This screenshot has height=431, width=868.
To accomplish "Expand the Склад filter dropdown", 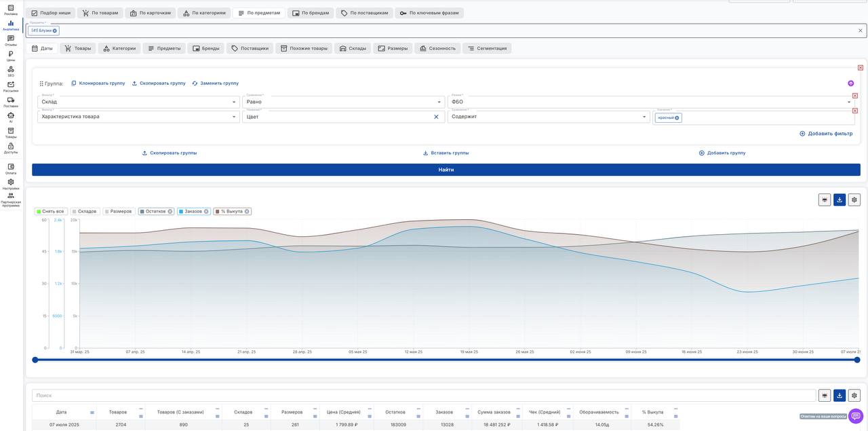I will 234,102.
